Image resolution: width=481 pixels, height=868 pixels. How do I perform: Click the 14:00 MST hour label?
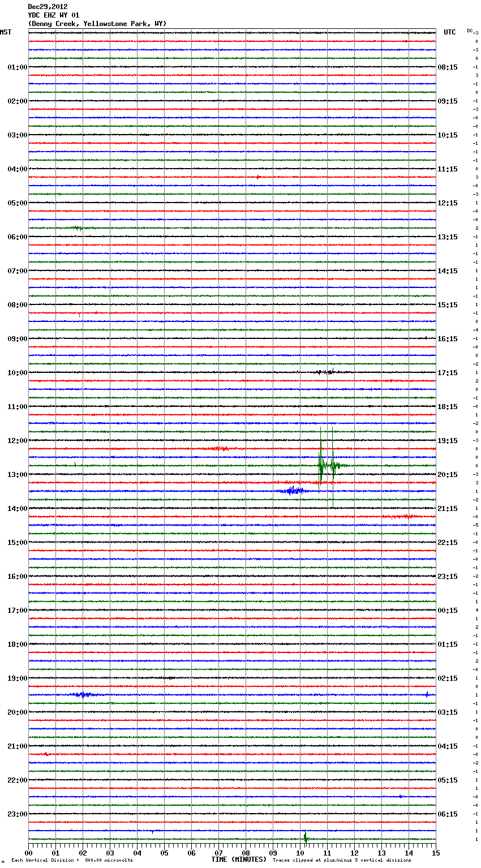[18, 509]
